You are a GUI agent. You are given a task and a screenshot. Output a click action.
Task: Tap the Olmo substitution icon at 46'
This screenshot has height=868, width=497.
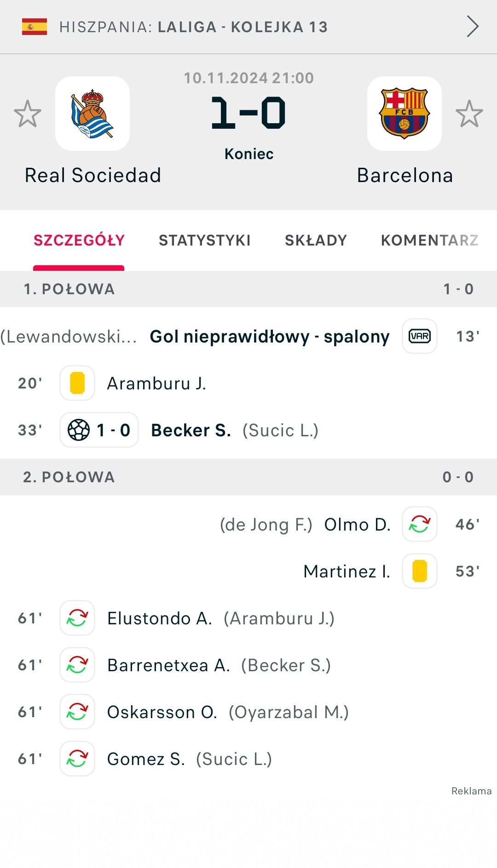click(419, 524)
